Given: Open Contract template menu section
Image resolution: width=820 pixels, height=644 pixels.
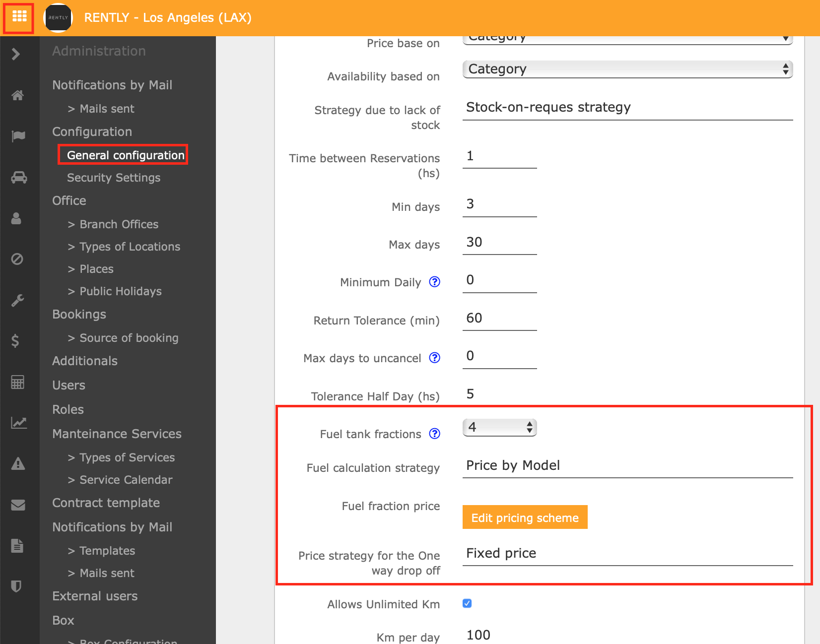Looking at the screenshot, I should 106,503.
